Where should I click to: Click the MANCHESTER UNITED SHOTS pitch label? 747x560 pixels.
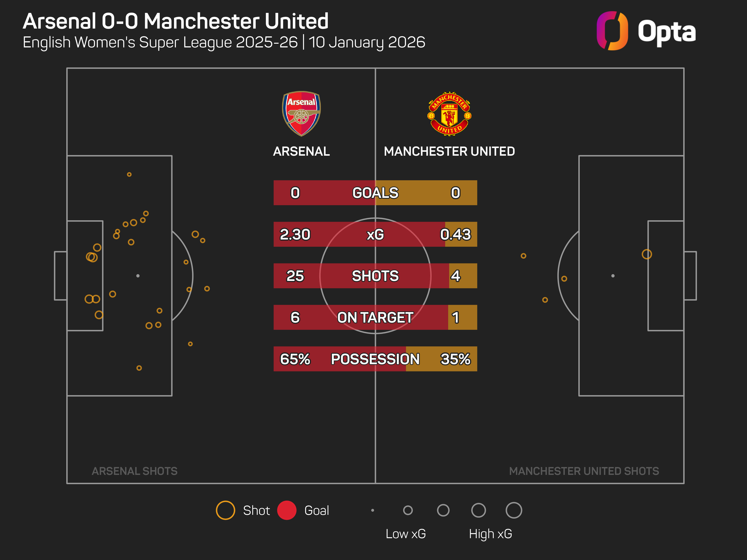(584, 471)
